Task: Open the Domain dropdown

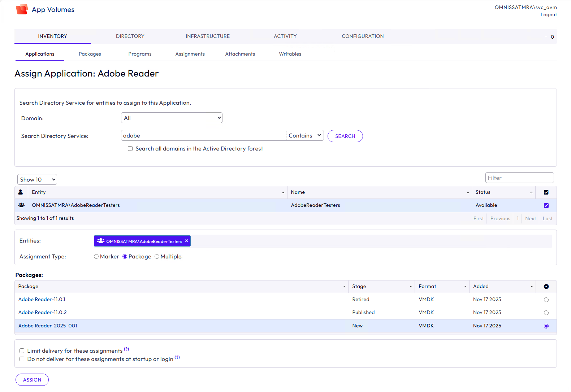Action: pyautogui.click(x=172, y=118)
